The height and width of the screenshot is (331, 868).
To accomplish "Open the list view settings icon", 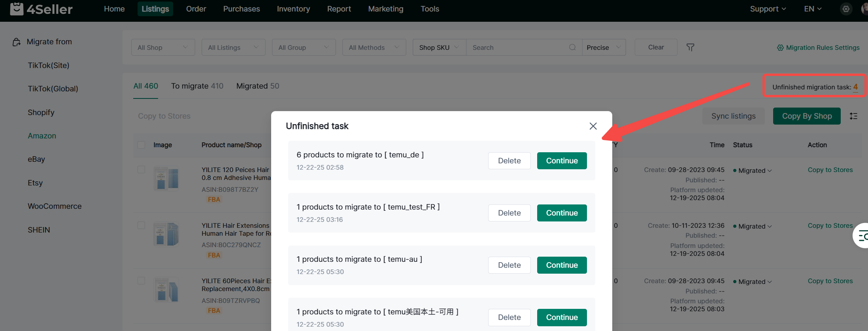I will (853, 116).
